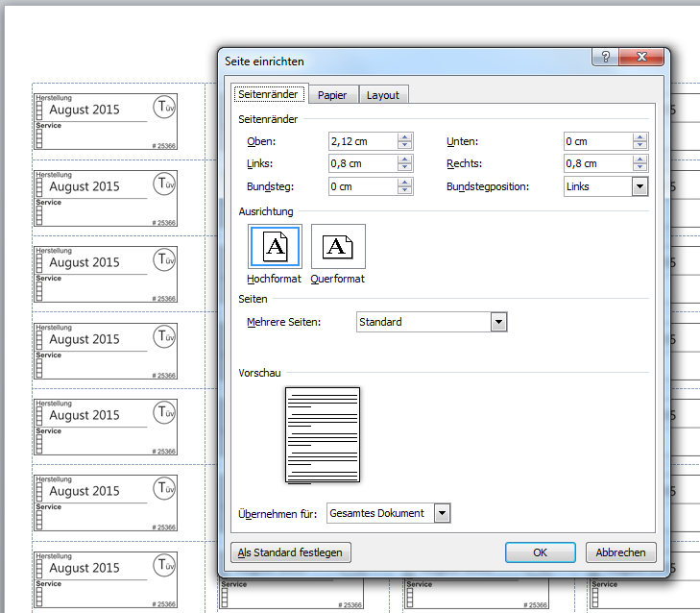Click the OK button
The width and height of the screenshot is (700, 613).
coord(540,552)
